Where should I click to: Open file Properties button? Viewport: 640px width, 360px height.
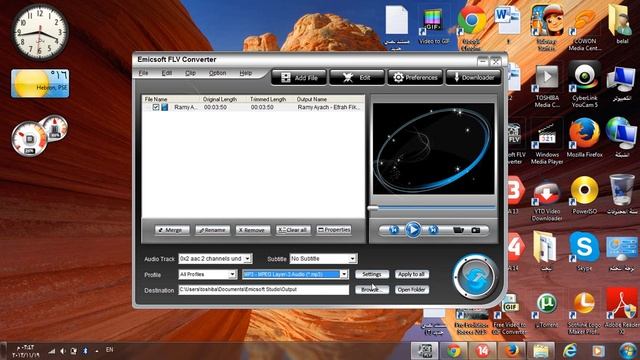tap(334, 230)
